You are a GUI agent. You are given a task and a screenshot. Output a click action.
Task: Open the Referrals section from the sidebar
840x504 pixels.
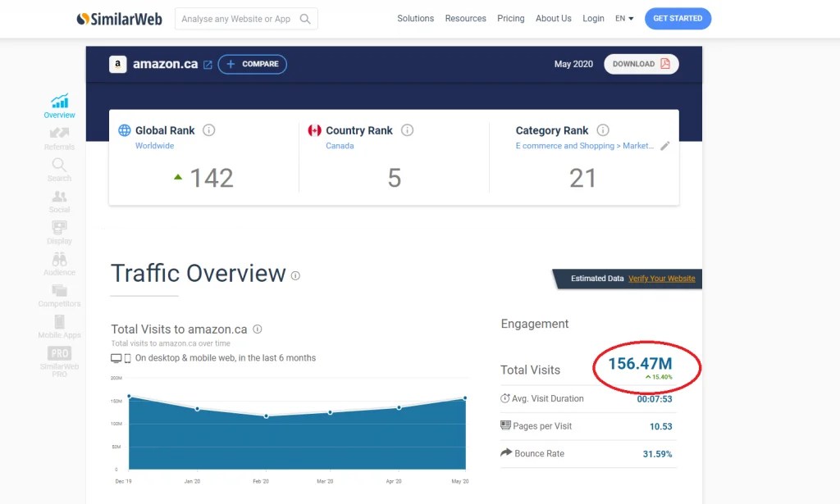(59, 134)
